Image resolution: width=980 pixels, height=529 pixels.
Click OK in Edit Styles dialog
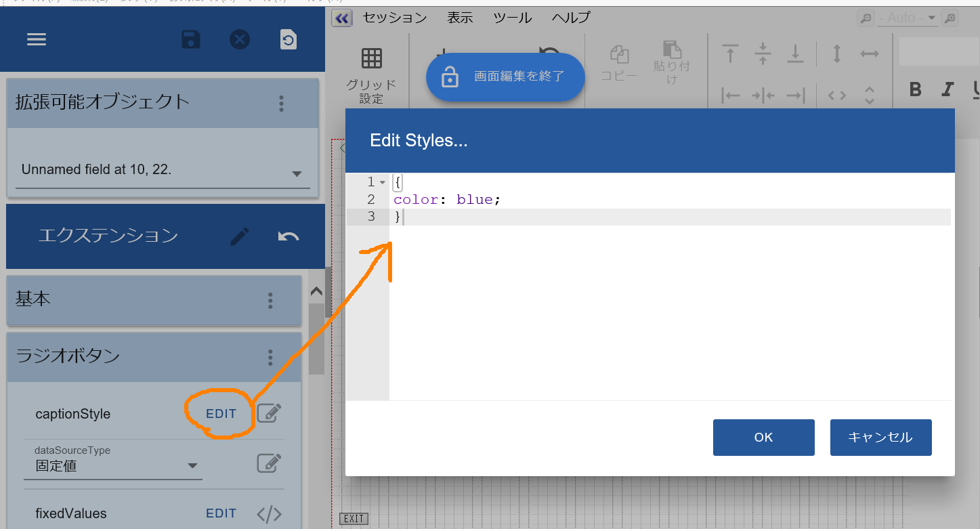point(763,438)
